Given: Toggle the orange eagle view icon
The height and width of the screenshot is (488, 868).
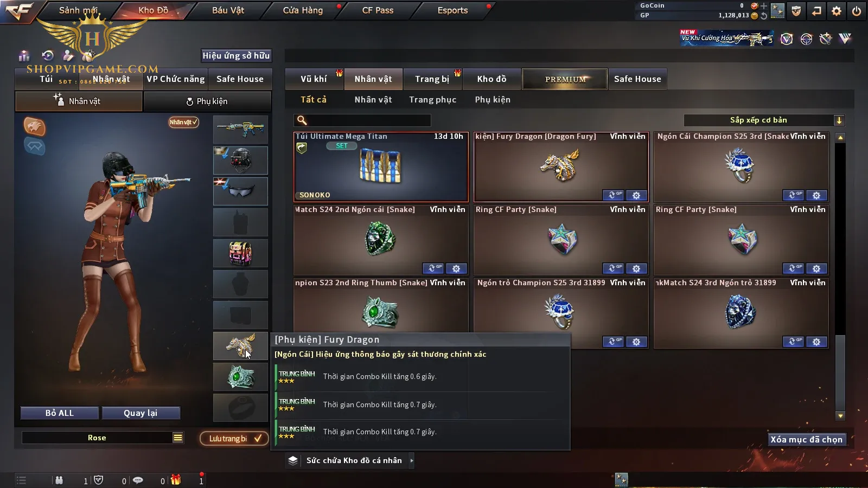Looking at the screenshot, I should pos(34,126).
